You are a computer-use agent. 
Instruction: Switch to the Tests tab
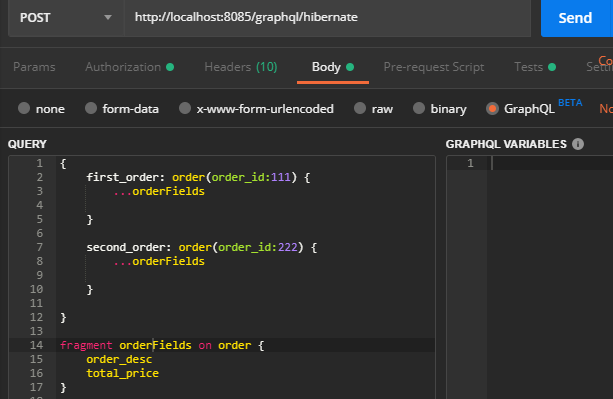[535, 67]
